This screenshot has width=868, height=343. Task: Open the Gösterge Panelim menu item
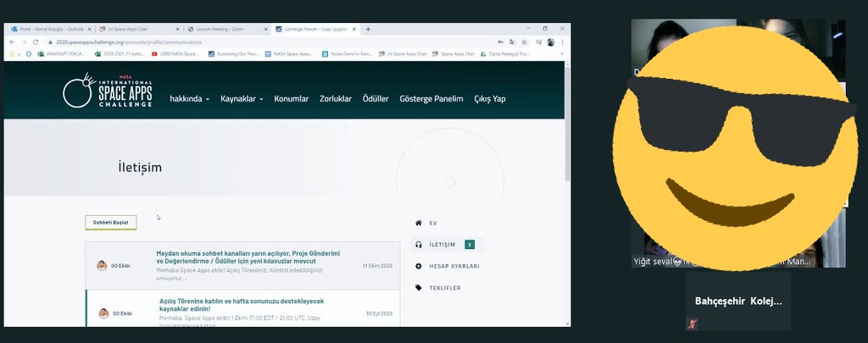point(431,99)
